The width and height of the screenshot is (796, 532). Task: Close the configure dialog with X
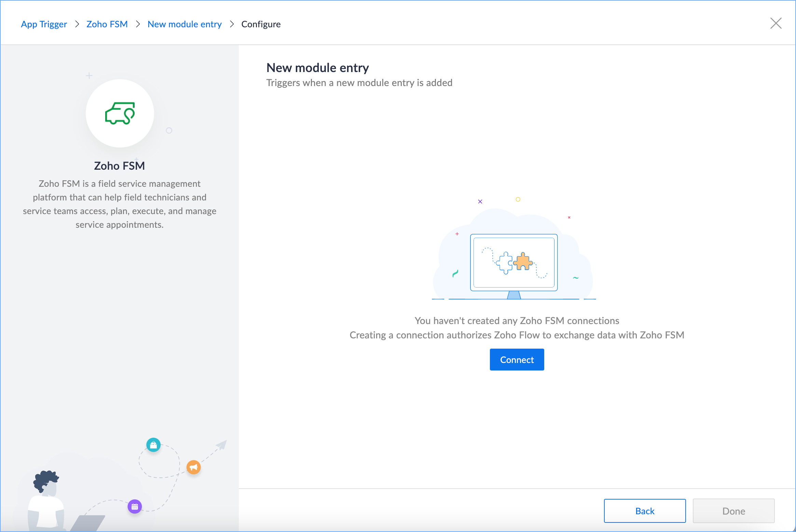(776, 24)
